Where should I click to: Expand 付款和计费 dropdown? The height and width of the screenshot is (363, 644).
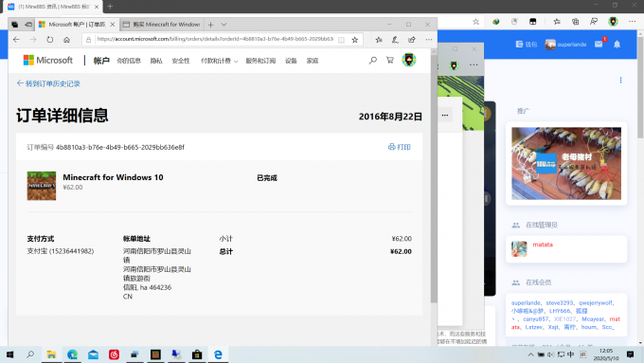click(219, 61)
